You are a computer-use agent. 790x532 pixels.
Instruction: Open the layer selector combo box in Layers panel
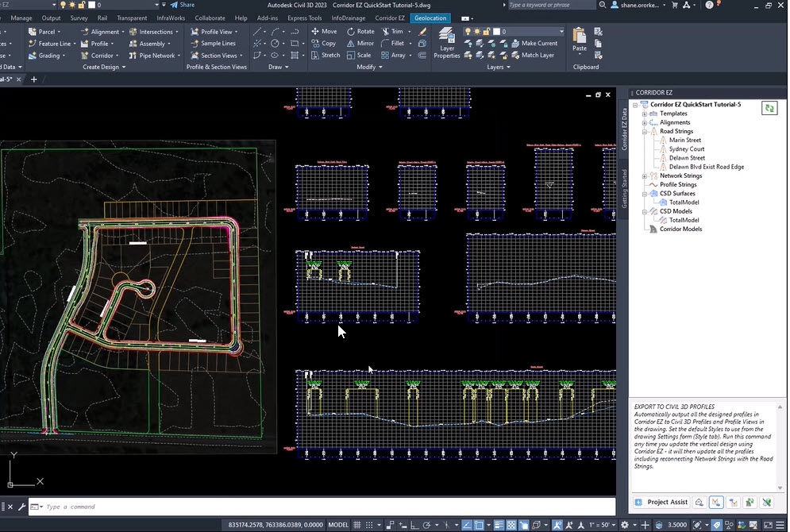point(513,31)
